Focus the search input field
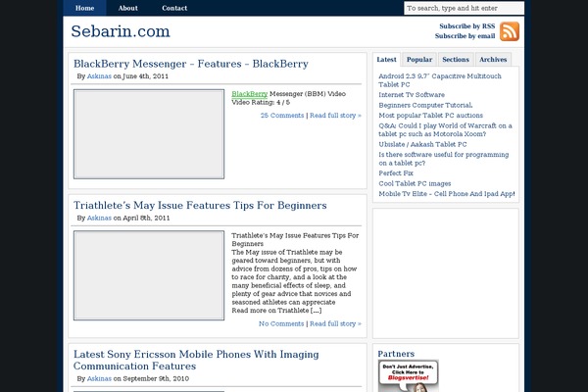 [464, 8]
